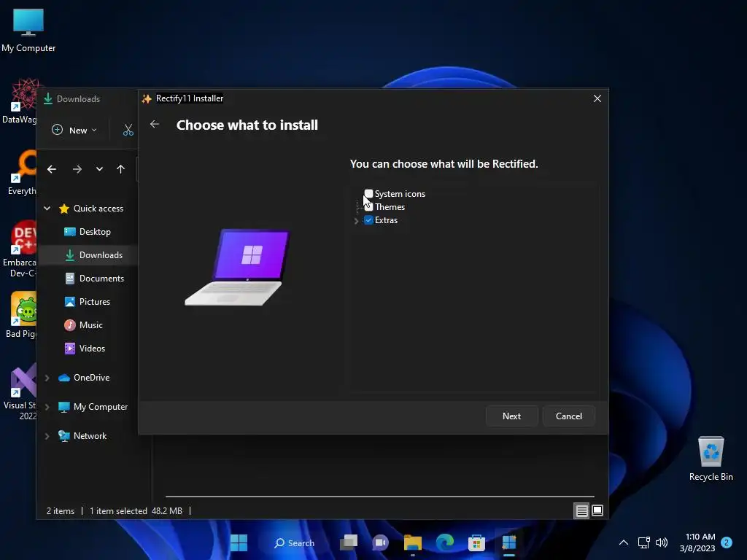The width and height of the screenshot is (747, 560).
Task: Expand the OneDrive node
Action: point(47,378)
